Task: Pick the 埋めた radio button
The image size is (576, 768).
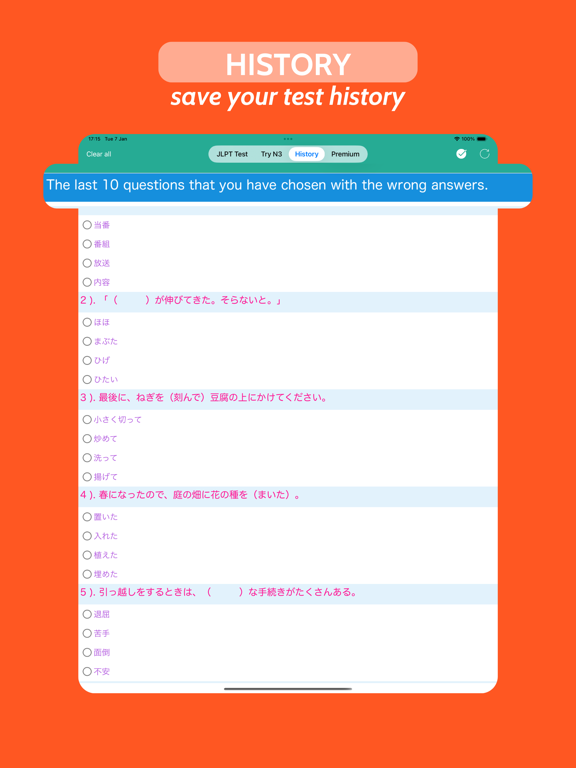Action: 87,574
